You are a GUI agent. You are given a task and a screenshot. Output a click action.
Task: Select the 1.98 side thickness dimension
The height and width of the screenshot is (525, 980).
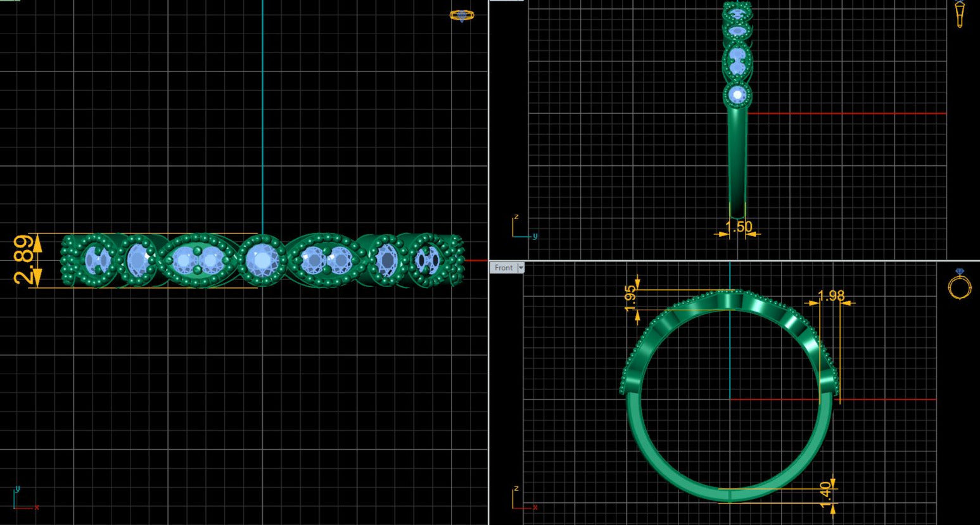[830, 296]
